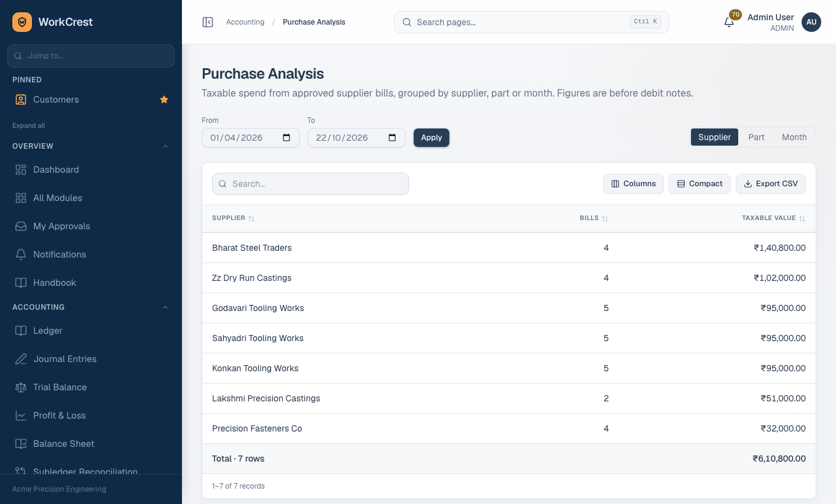Viewport: 836px width, 504px height.
Task: Open notifications via the bell icon
Action: 729,22
